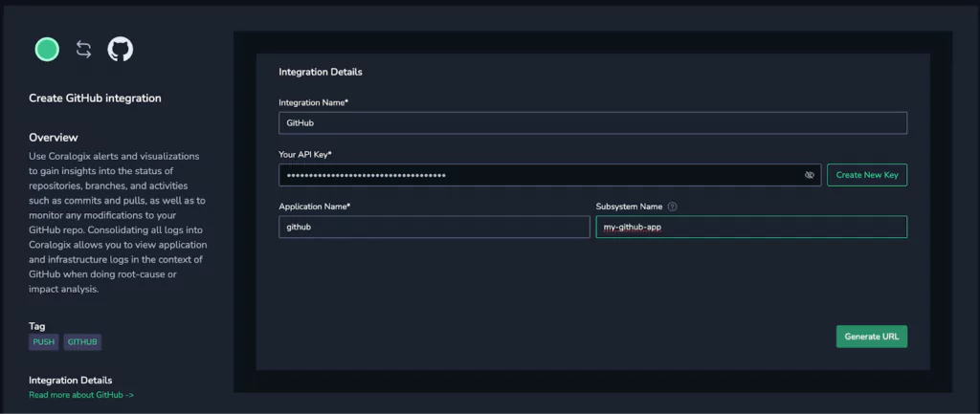Click the Create New Key button
This screenshot has height=414, width=980.
[x=867, y=175]
